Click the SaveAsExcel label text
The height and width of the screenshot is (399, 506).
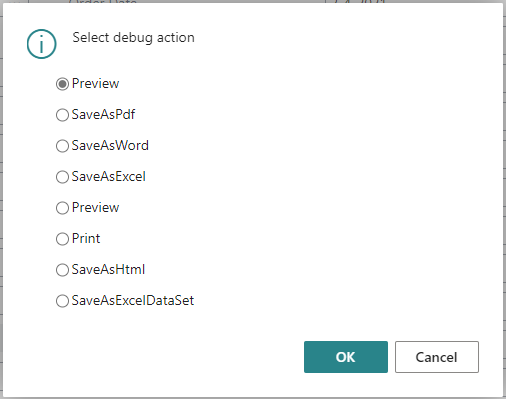109,176
